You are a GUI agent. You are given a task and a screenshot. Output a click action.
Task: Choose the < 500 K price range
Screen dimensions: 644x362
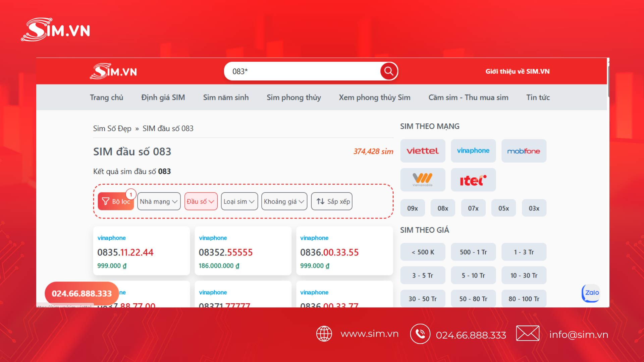coord(423,252)
